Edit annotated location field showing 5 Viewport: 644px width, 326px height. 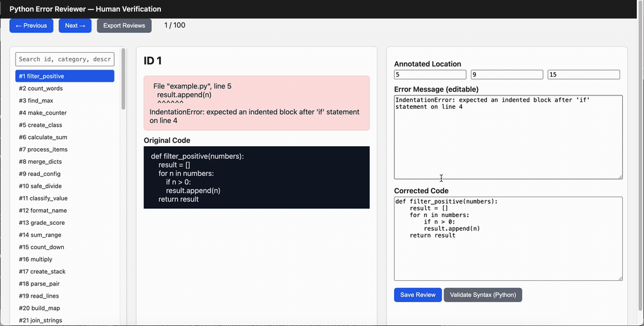pyautogui.click(x=430, y=74)
